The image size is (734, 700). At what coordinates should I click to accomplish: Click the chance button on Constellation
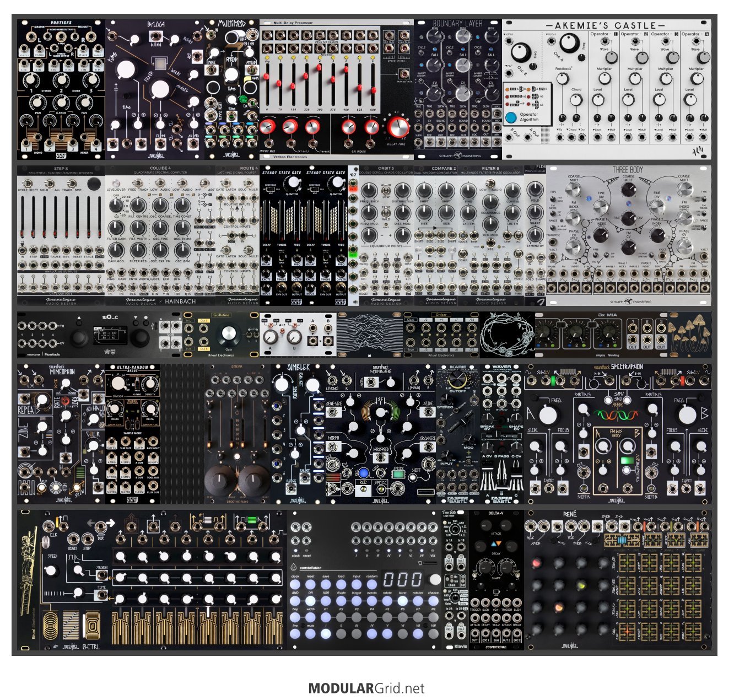coord(434,601)
